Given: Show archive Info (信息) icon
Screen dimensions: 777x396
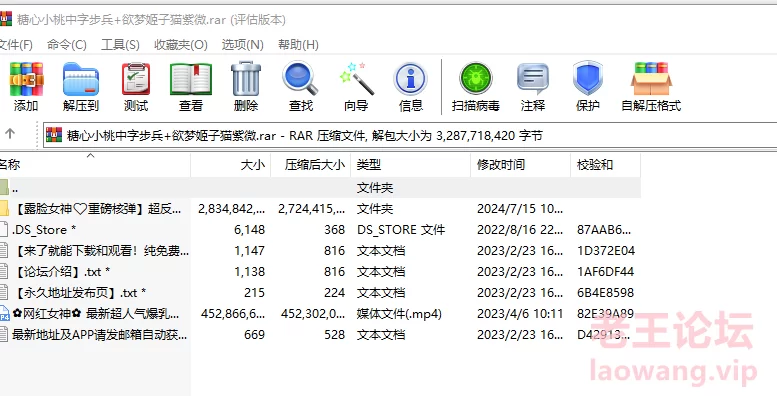Looking at the screenshot, I should (x=410, y=78).
